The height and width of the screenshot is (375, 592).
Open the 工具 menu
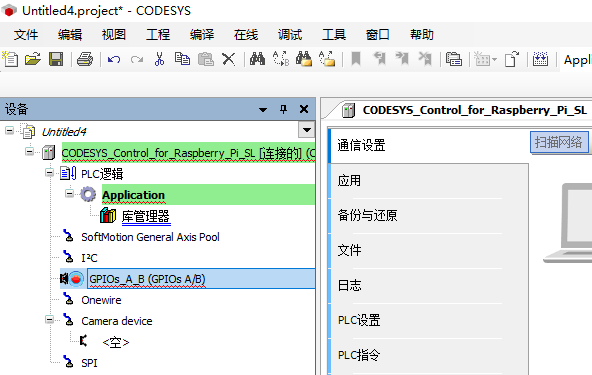click(x=334, y=35)
